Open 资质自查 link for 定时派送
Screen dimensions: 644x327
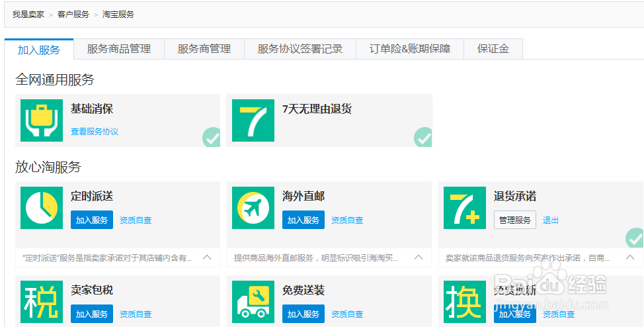pyautogui.click(x=136, y=220)
